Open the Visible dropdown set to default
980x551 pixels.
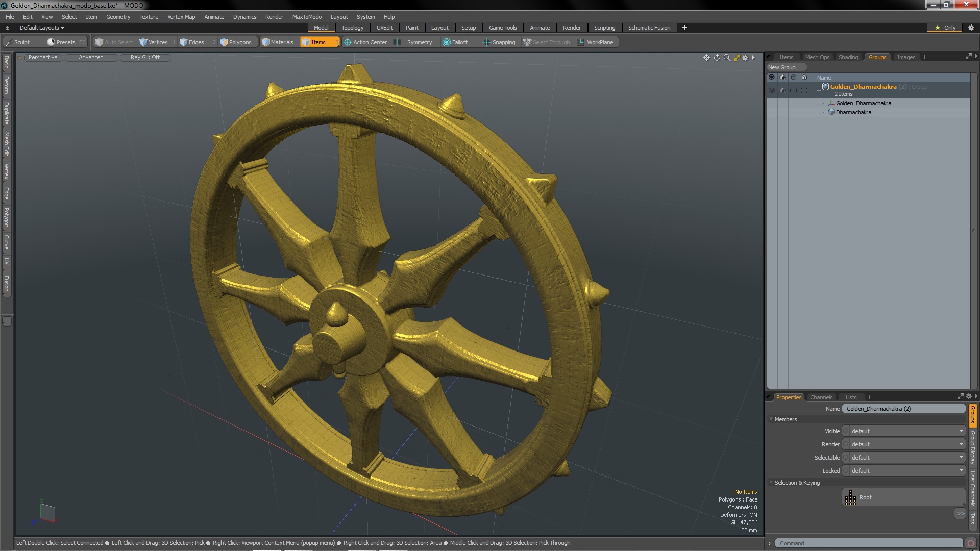903,431
